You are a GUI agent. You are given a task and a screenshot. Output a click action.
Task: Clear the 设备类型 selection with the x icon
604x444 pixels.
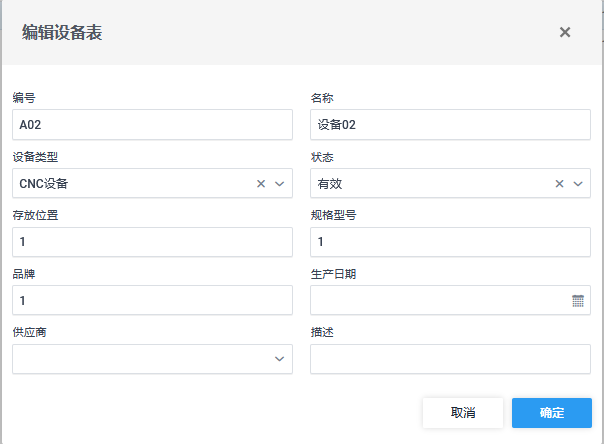point(261,184)
